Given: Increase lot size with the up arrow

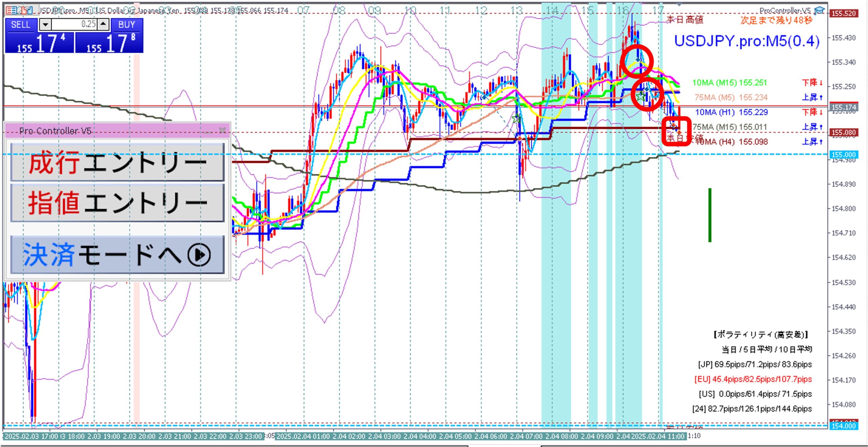Looking at the screenshot, I should click(x=103, y=24).
